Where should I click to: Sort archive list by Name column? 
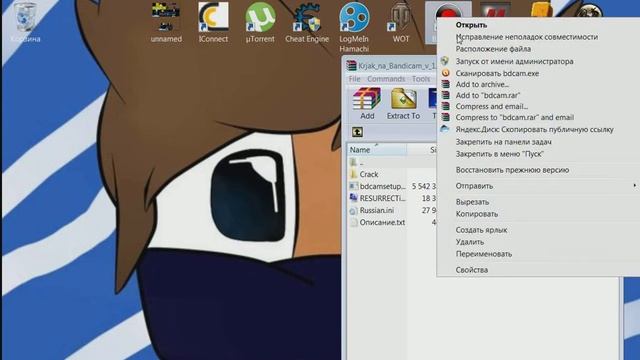pos(377,150)
